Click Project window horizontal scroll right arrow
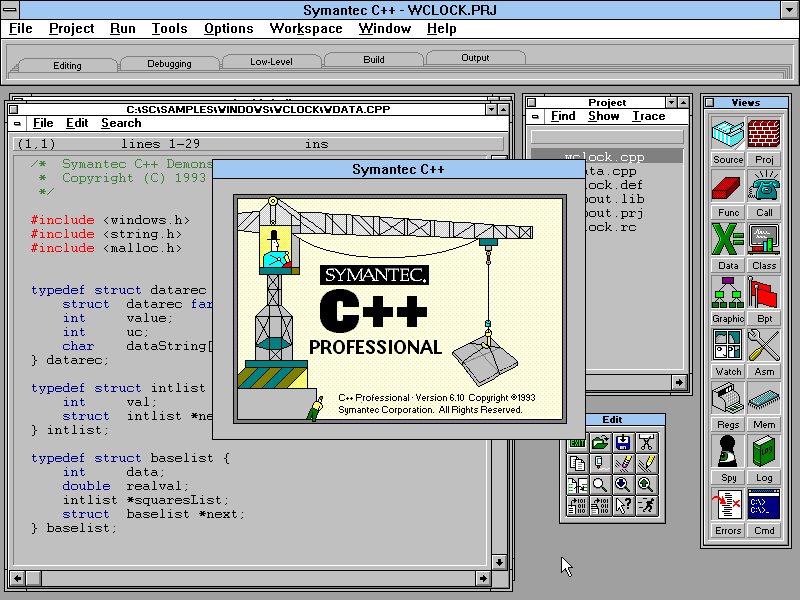The width and height of the screenshot is (800, 600). click(679, 382)
